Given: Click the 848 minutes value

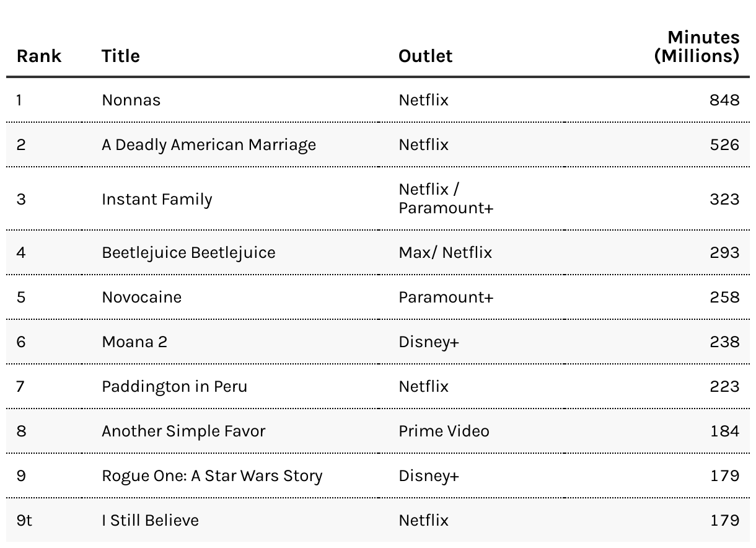Looking at the screenshot, I should (x=724, y=100).
